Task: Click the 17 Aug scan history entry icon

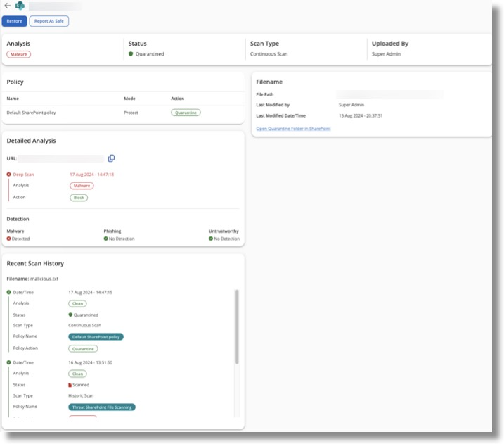Action: pyautogui.click(x=9, y=292)
